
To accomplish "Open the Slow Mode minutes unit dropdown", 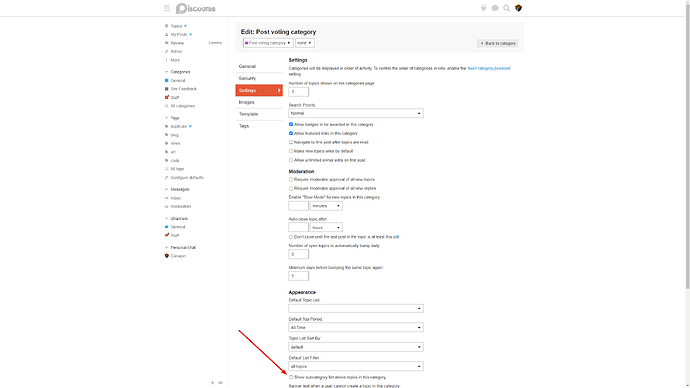I will pyautogui.click(x=326, y=206).
